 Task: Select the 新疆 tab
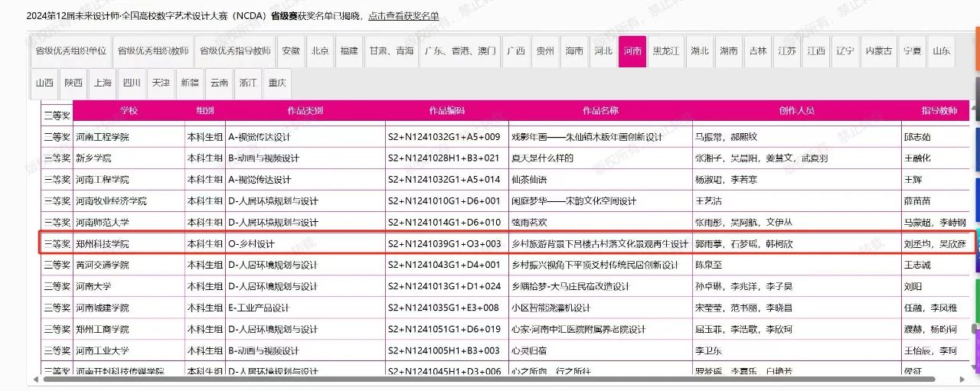(x=191, y=83)
